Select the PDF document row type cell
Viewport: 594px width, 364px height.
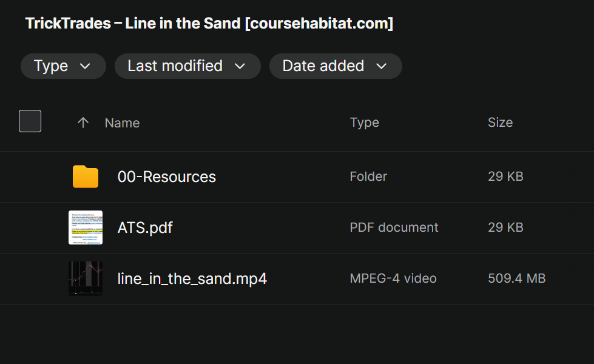click(x=394, y=227)
